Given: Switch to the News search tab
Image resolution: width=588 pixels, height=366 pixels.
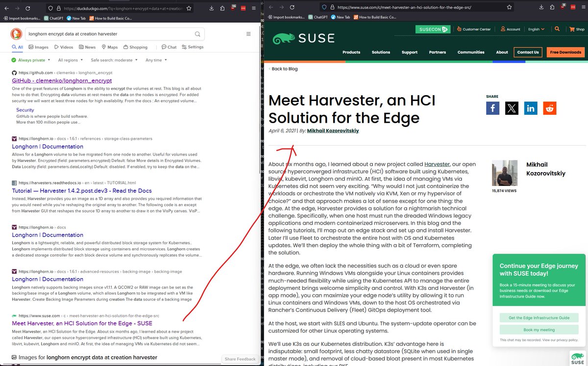Looking at the screenshot, I should [x=87, y=47].
